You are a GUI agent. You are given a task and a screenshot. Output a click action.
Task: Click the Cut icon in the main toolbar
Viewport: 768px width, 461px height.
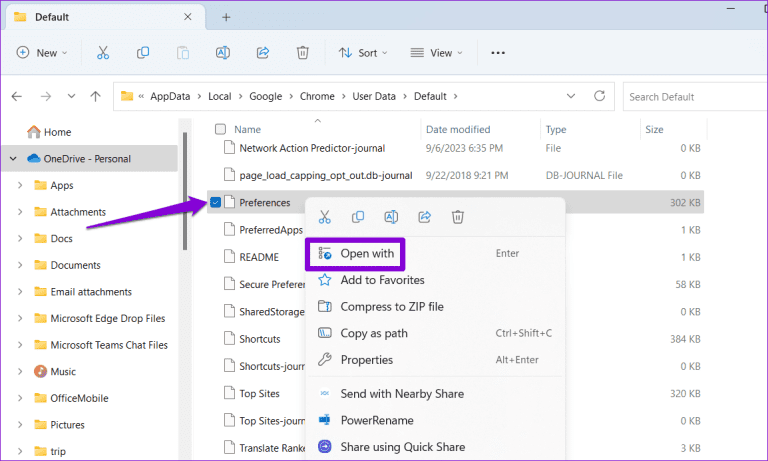coord(103,53)
